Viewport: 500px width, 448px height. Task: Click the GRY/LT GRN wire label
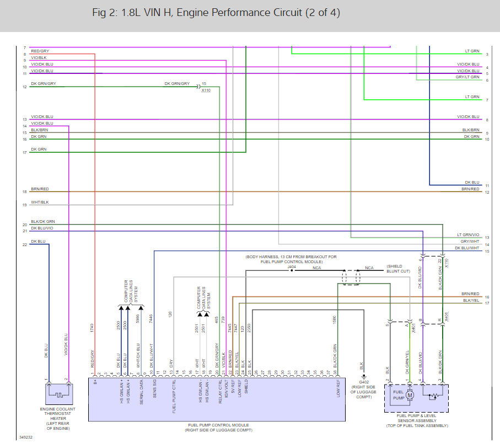[467, 77]
